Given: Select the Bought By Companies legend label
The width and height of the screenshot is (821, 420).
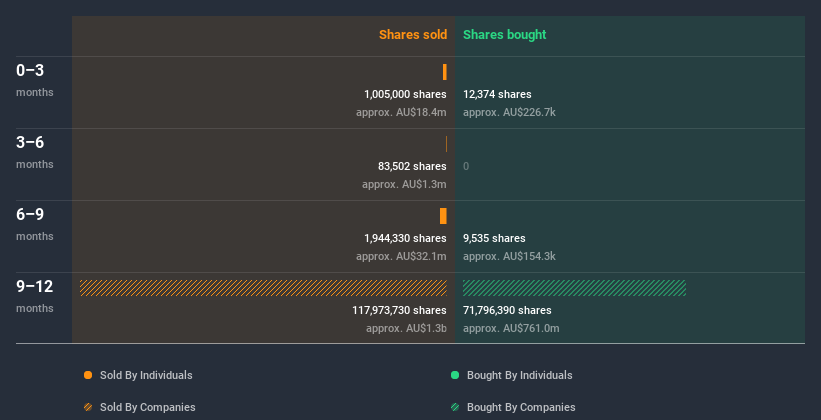Looking at the screenshot, I should click(521, 407).
